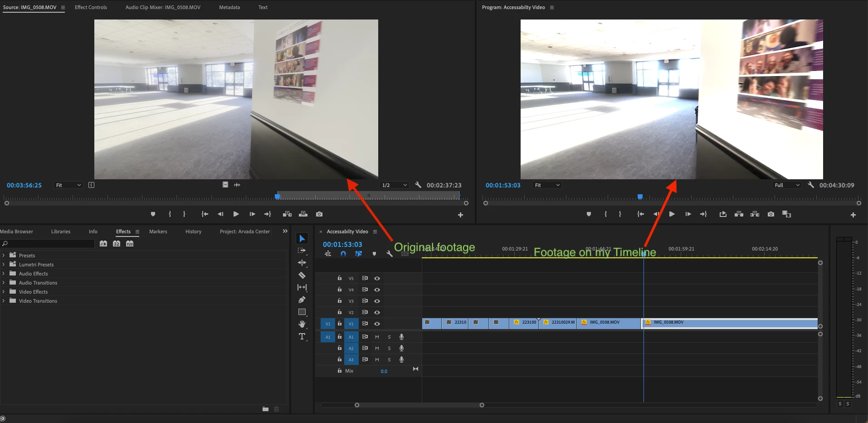Click Extract button in Program monitor
This screenshot has width=868, height=423.
pos(755,214)
